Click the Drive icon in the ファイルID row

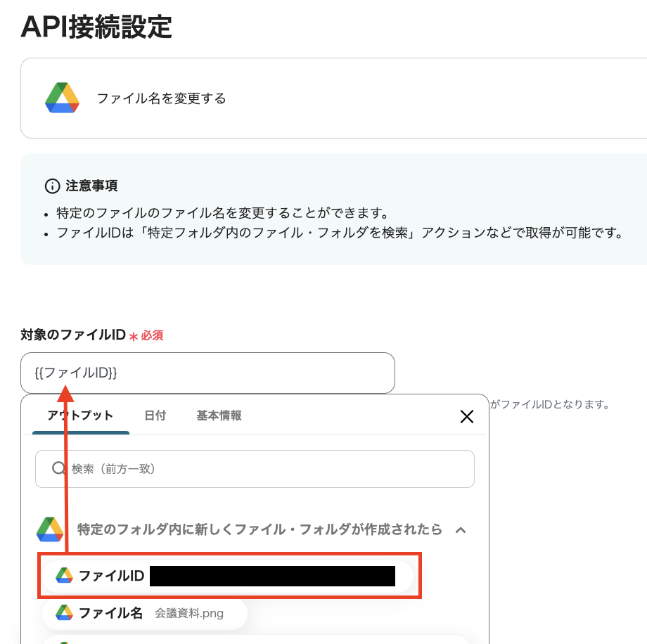(64, 576)
